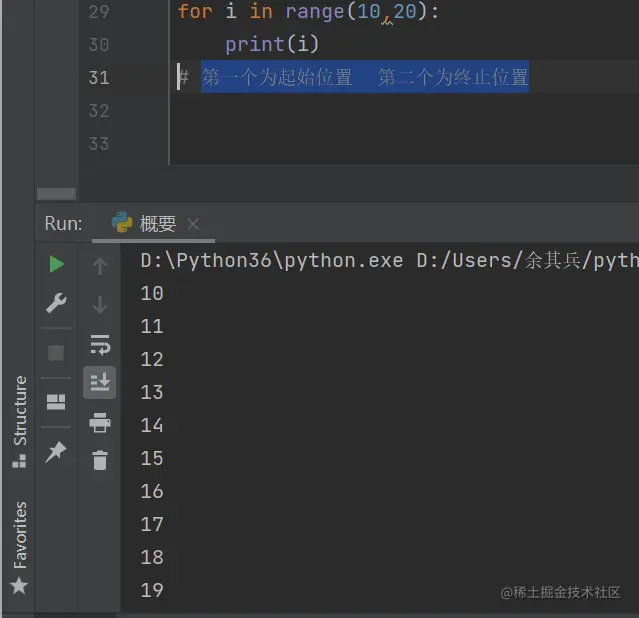Click the Run: panel label
Viewport: 639px width, 618px height.
[x=63, y=224]
